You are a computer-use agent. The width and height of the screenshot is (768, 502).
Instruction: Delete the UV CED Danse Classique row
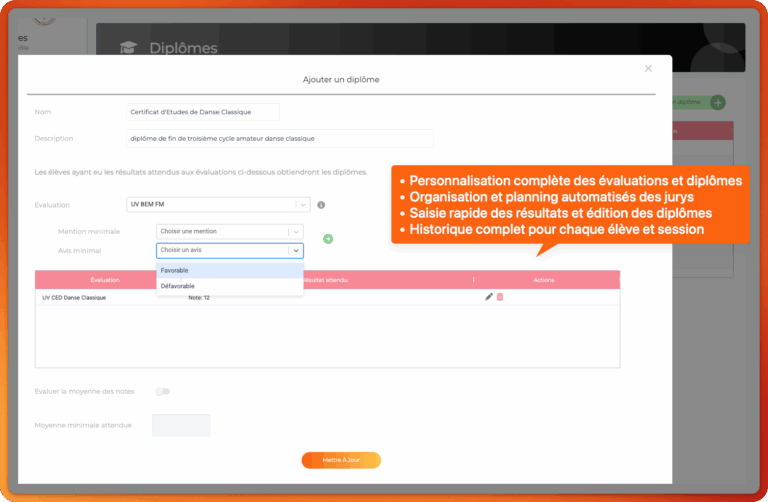tap(500, 297)
